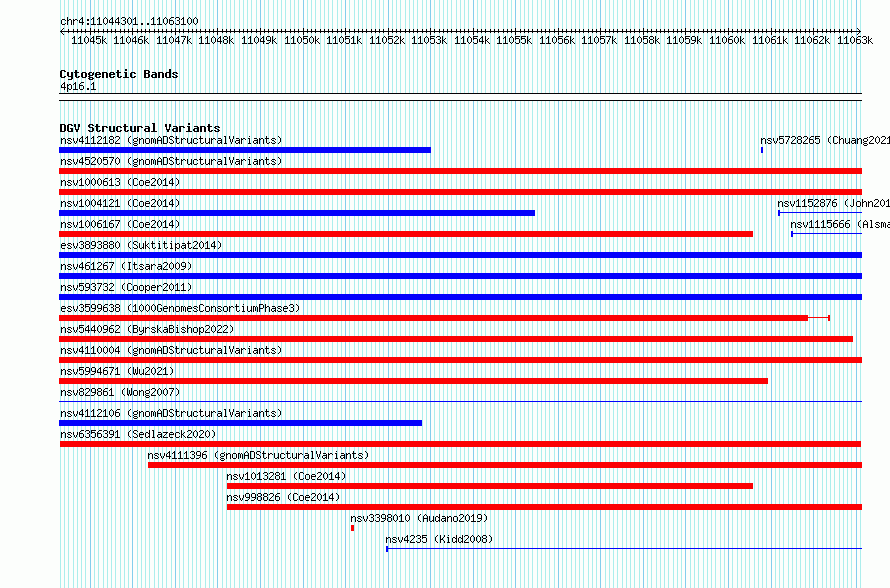Open variant nsv5994671 (Wu2021) label
Viewport: 890px width, 588px height.
(x=117, y=371)
